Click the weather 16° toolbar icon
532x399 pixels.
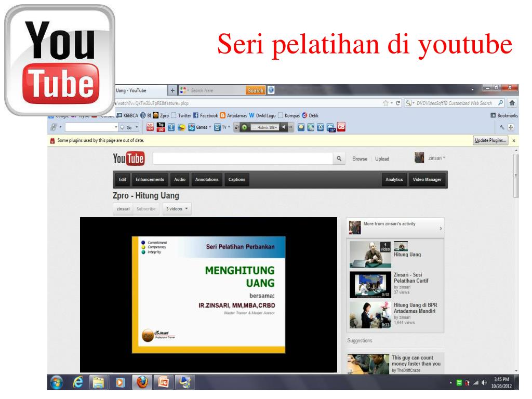(331, 128)
